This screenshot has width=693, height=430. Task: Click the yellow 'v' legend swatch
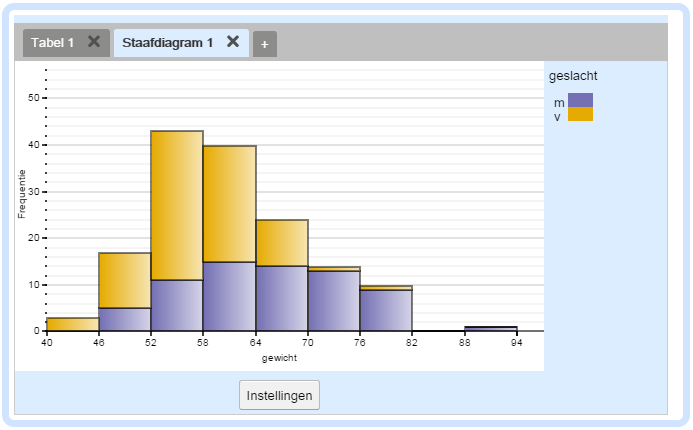[x=580, y=115]
